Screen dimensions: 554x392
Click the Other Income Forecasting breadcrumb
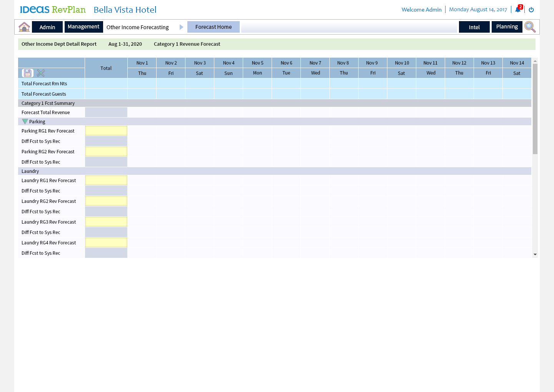coord(138,27)
